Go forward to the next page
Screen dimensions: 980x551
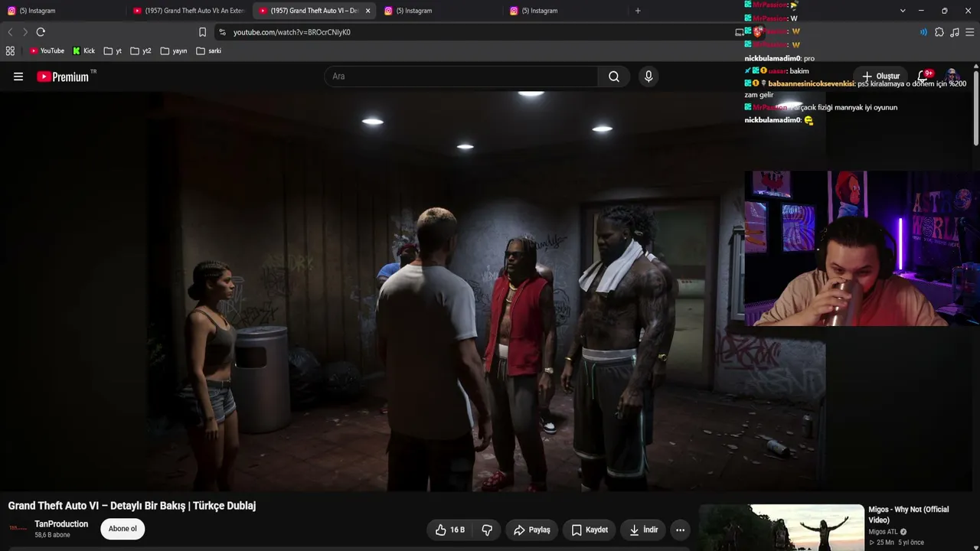[x=24, y=32]
